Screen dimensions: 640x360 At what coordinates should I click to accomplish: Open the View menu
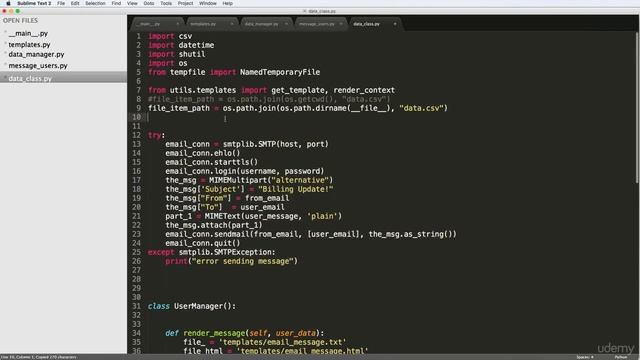pos(132,3)
